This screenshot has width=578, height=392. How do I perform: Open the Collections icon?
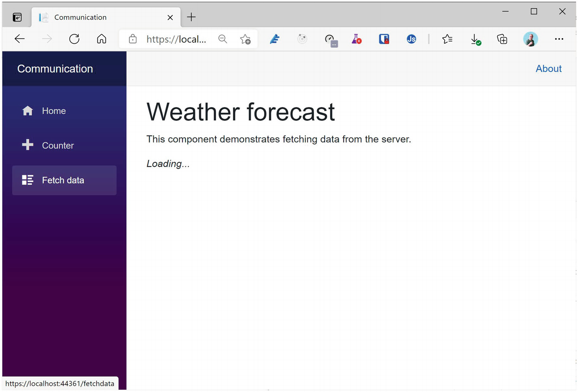click(x=502, y=39)
